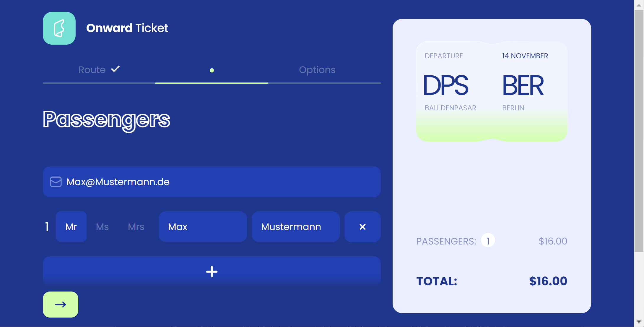Select the Mrs title option
The image size is (644, 327).
pyautogui.click(x=136, y=227)
